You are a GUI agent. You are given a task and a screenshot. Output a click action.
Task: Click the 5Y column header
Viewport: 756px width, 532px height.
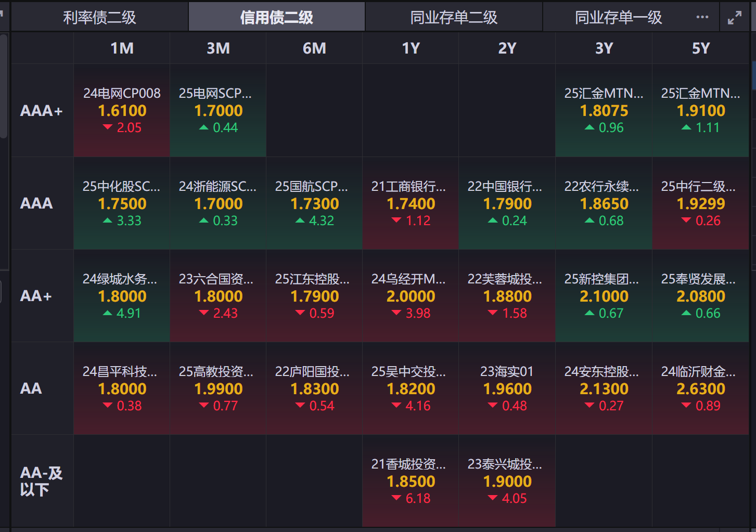pyautogui.click(x=700, y=48)
